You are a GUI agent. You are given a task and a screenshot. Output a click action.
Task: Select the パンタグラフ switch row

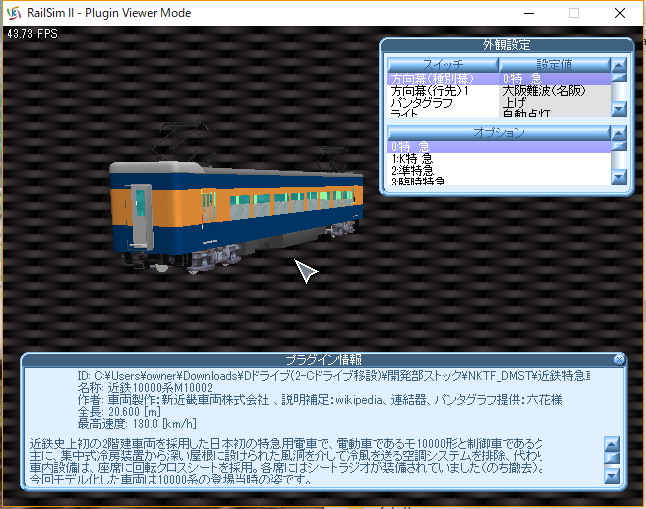pos(443,102)
